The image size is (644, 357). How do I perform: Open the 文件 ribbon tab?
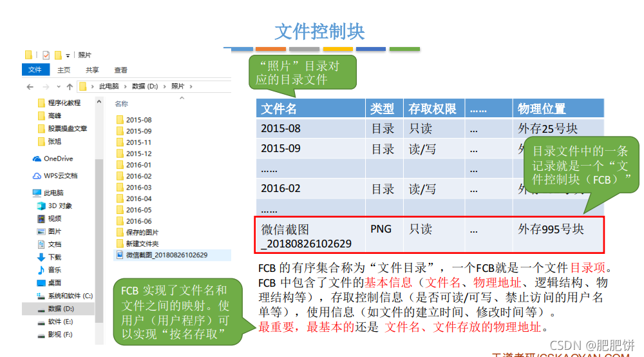coord(35,70)
